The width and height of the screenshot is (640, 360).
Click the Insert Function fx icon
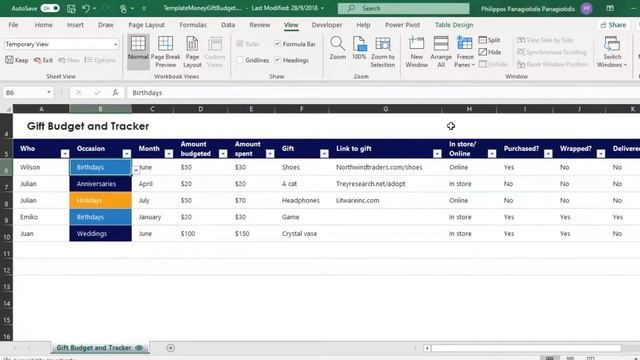tap(116, 93)
